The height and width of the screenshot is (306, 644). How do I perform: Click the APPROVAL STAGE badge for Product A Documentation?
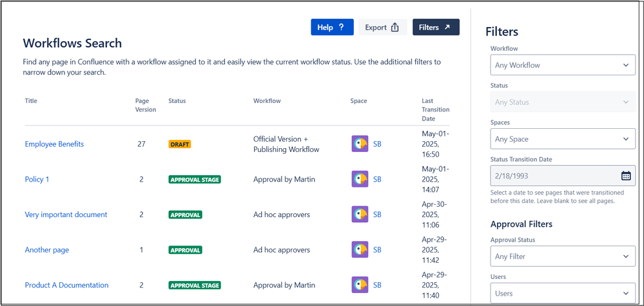click(x=195, y=285)
